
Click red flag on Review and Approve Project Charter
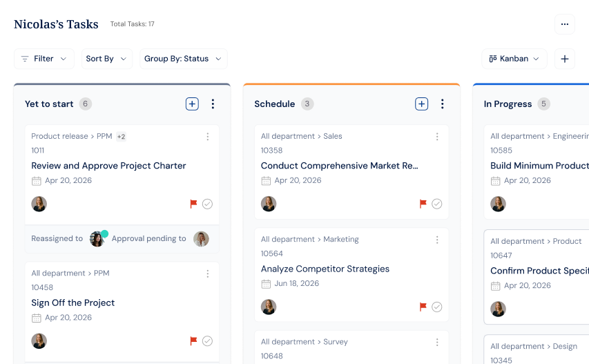(193, 204)
